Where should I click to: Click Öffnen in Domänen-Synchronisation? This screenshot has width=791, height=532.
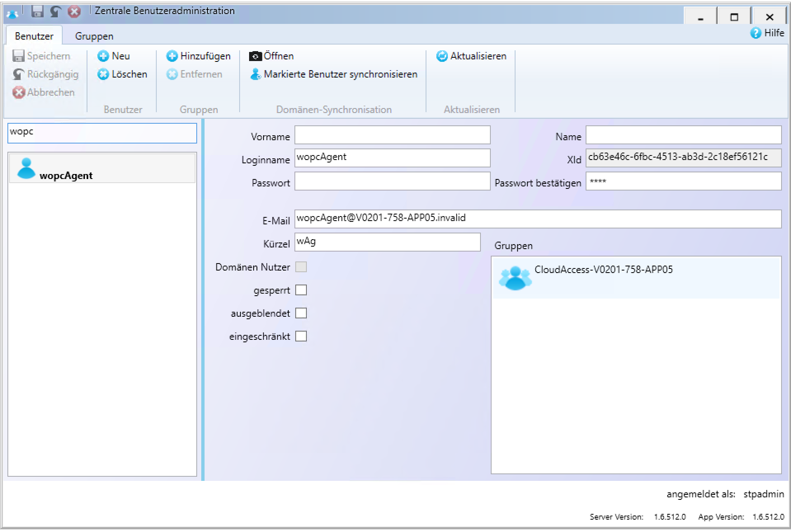pyautogui.click(x=271, y=56)
